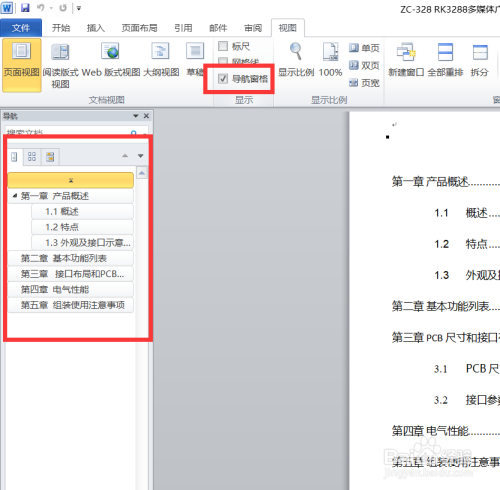The height and width of the screenshot is (490, 500).
Task: Collapse the 第一章 产品概述 heading triangle
Action: click(14, 196)
